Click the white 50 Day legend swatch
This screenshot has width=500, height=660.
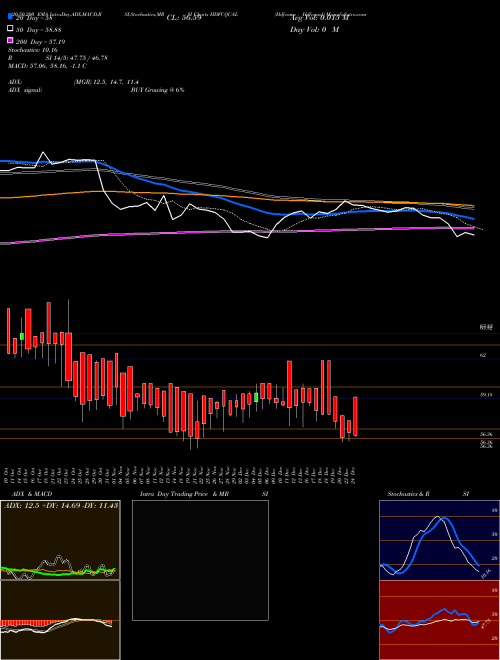point(11,29)
